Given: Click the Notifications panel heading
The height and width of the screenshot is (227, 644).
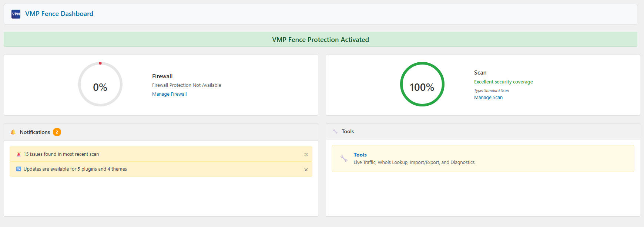Looking at the screenshot, I should coord(35,132).
